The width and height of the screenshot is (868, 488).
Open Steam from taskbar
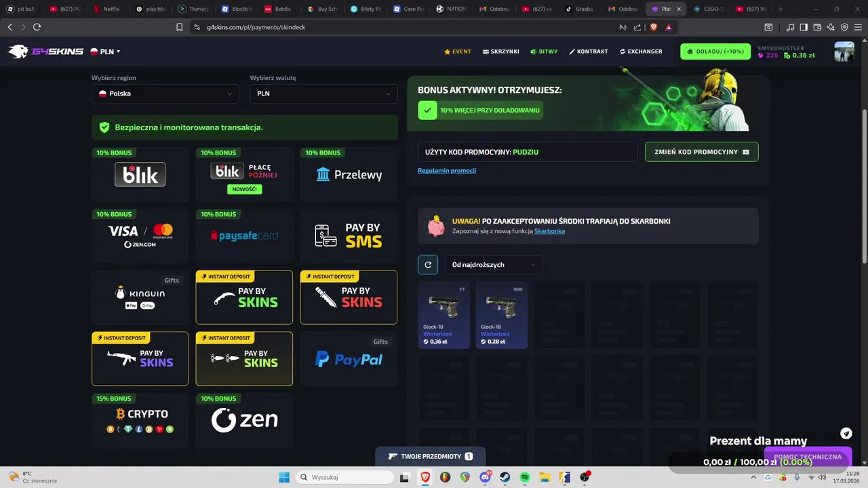tap(505, 477)
